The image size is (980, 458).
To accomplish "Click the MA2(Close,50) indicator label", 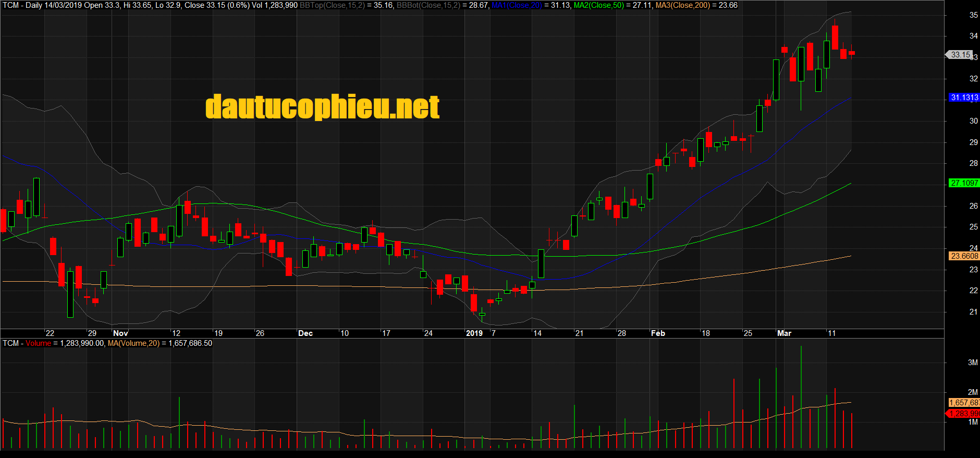I will point(598,5).
